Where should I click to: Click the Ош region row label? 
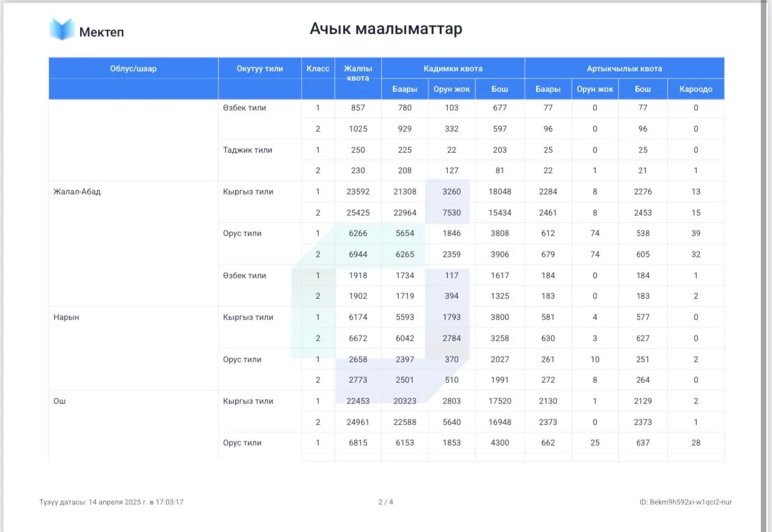point(60,401)
